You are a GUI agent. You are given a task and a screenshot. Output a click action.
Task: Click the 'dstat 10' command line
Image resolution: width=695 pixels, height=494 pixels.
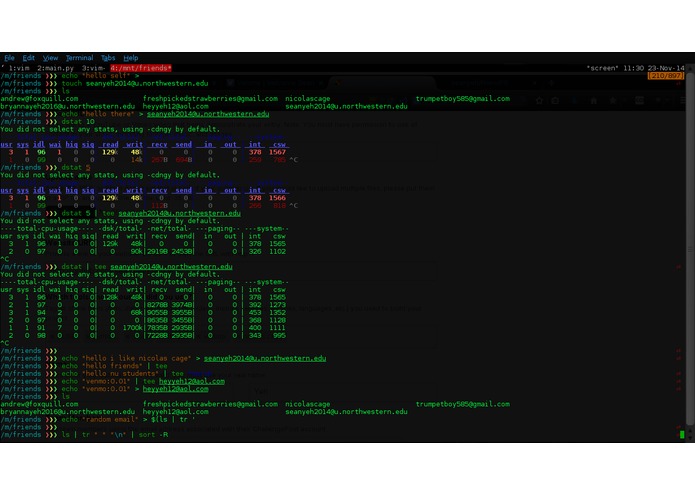point(78,121)
